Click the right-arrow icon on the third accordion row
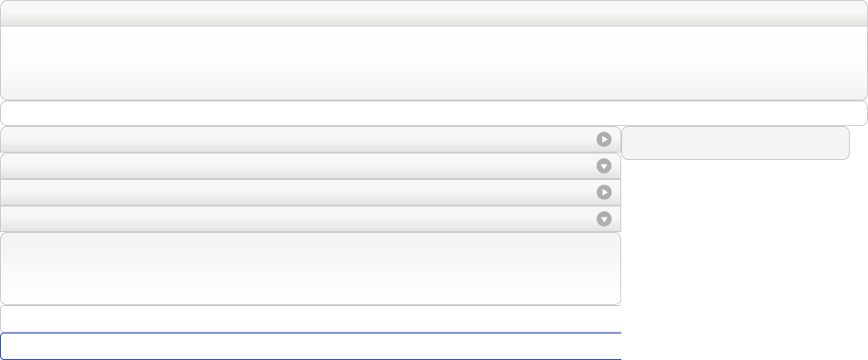Screen dimensions: 868x360 point(604,192)
